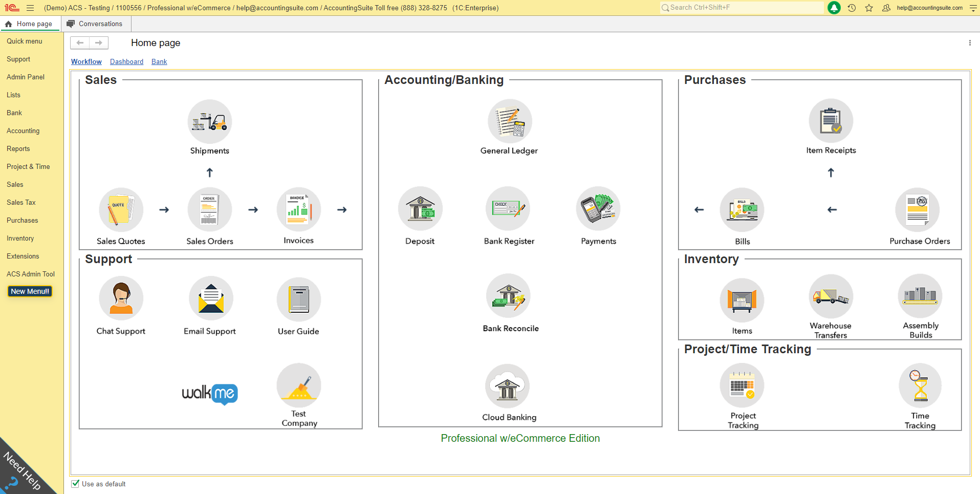Open Purchases section in sidebar

click(x=23, y=220)
